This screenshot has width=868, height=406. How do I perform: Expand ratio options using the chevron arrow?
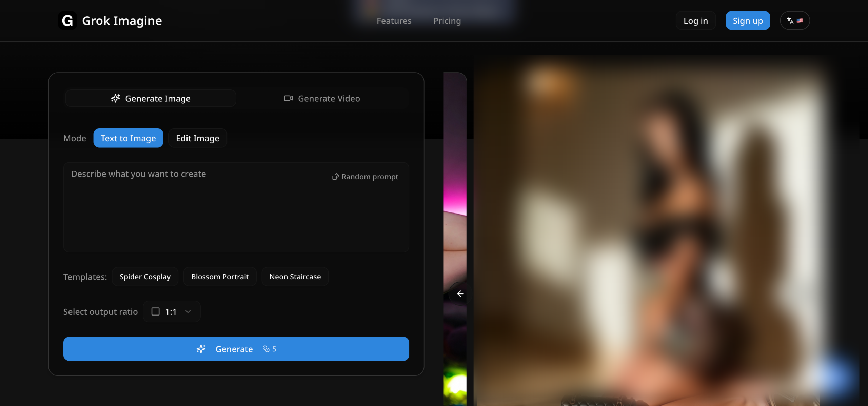pos(188,311)
